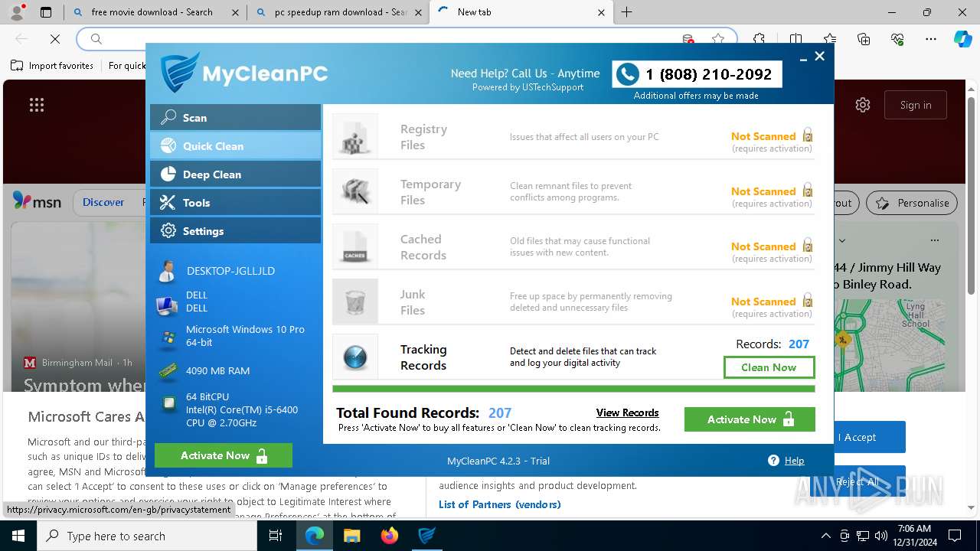This screenshot has height=551, width=980.
Task: Select the Discover tab on MSN
Action: 103,202
